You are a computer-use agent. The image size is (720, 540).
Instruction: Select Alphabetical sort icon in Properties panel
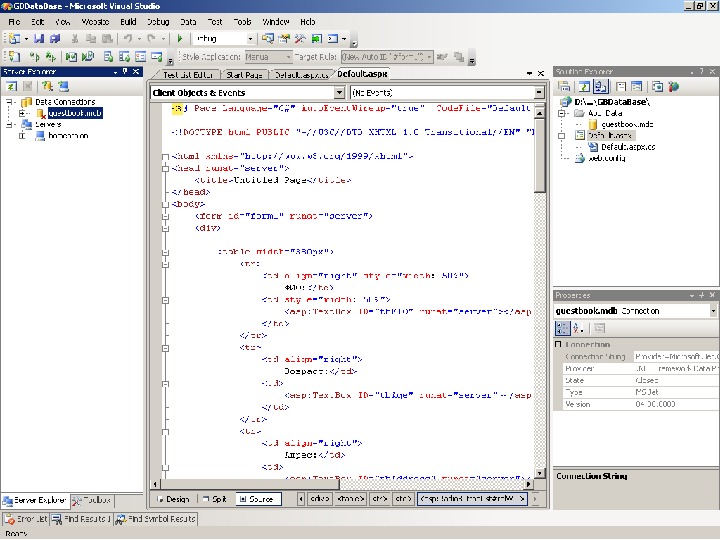click(579, 329)
